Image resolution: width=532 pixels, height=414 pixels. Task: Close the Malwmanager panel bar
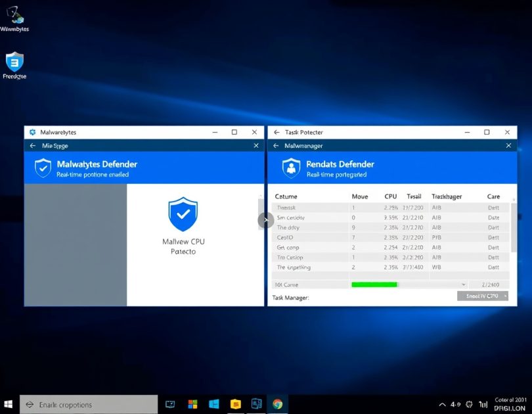point(508,146)
